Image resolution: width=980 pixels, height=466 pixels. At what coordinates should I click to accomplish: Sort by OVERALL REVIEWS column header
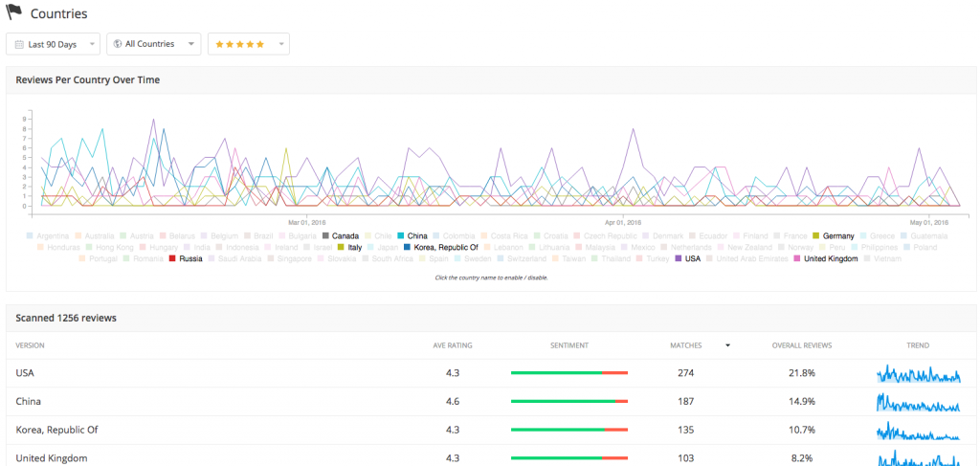coord(804,345)
